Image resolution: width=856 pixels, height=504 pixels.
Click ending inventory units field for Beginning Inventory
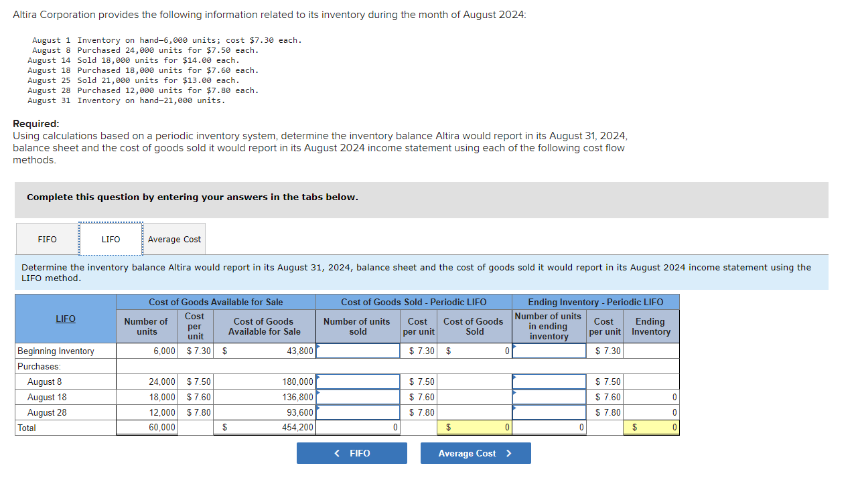[549, 351]
